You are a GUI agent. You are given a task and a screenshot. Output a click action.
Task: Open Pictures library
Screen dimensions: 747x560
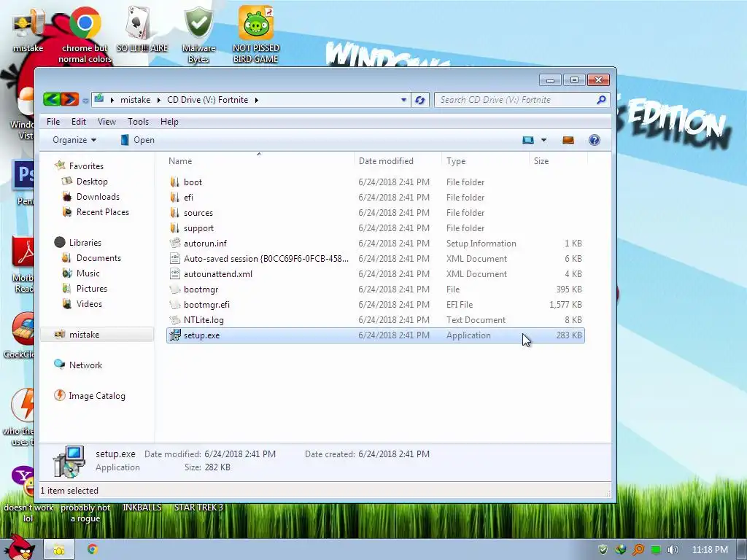[x=91, y=288]
